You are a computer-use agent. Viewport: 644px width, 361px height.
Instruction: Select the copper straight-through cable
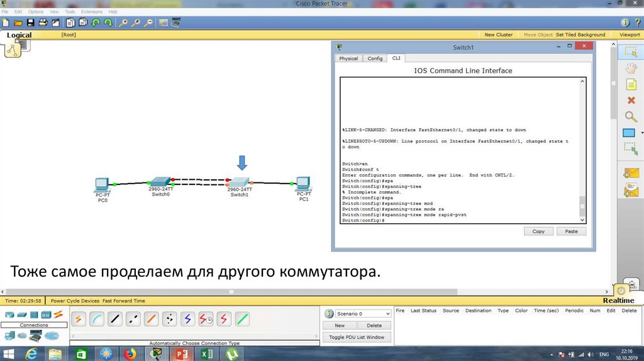[x=114, y=319]
